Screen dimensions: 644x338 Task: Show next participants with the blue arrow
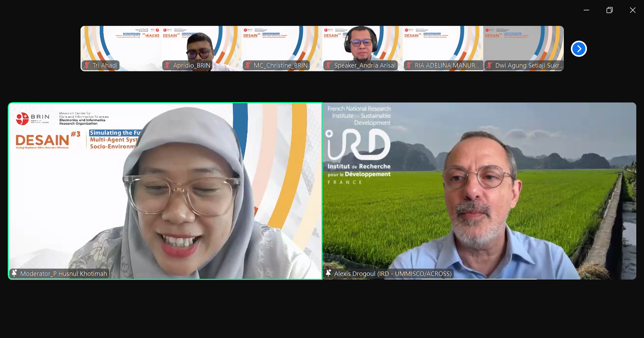(x=579, y=49)
